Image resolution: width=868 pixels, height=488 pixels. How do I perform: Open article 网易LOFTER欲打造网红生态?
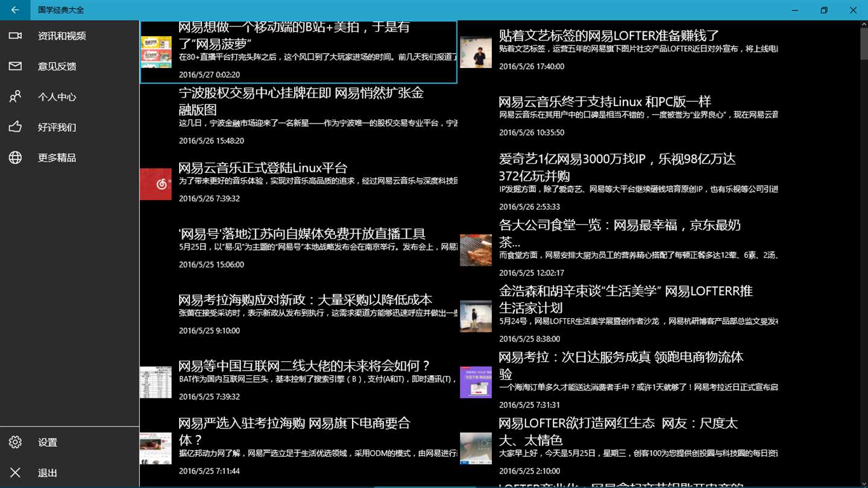pos(618,447)
